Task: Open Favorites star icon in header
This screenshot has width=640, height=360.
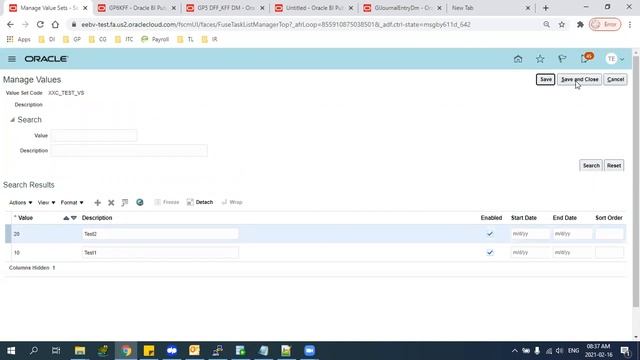Action: pyautogui.click(x=540, y=59)
